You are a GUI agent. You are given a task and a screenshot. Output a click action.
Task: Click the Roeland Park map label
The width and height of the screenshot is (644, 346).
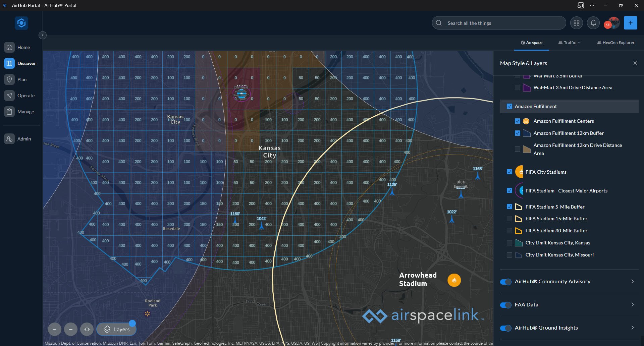pyautogui.click(x=153, y=303)
